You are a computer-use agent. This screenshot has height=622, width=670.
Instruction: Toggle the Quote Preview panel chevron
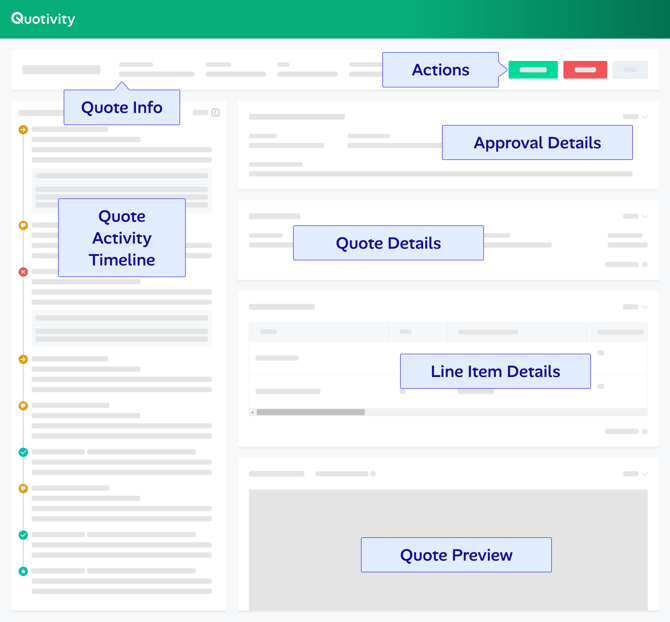click(x=645, y=474)
